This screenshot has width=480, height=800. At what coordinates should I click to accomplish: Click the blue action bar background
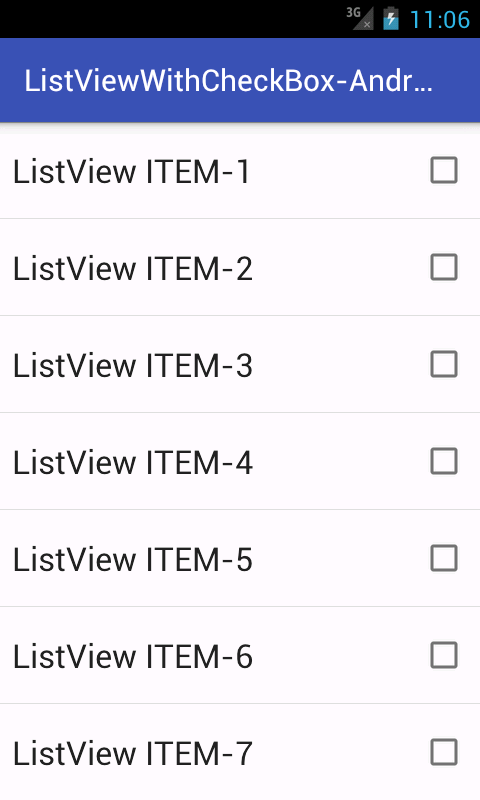[x=240, y=80]
